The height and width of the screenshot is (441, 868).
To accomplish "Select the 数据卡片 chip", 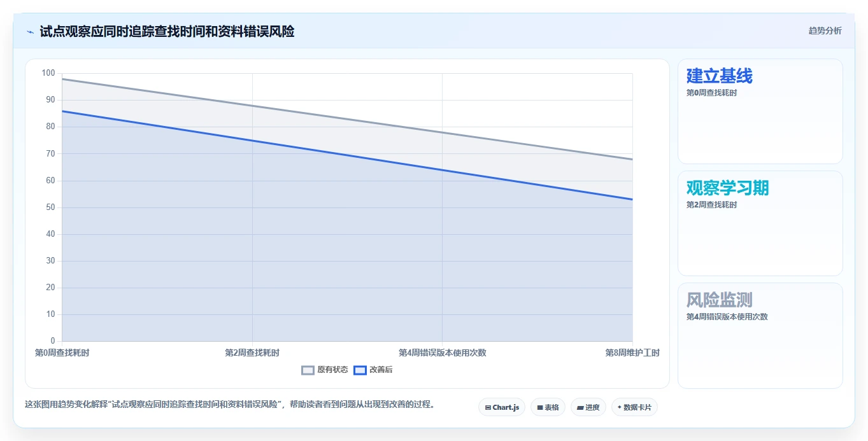I will pos(634,407).
